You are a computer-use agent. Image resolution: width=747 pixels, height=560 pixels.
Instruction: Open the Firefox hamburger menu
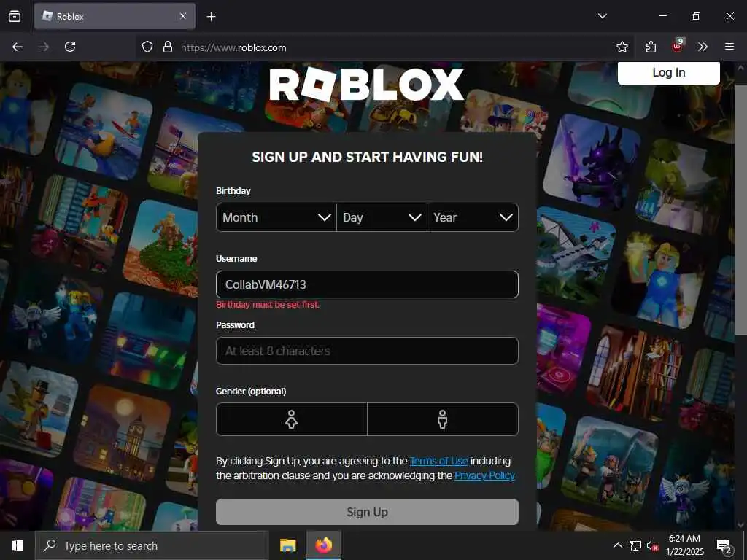click(x=729, y=47)
